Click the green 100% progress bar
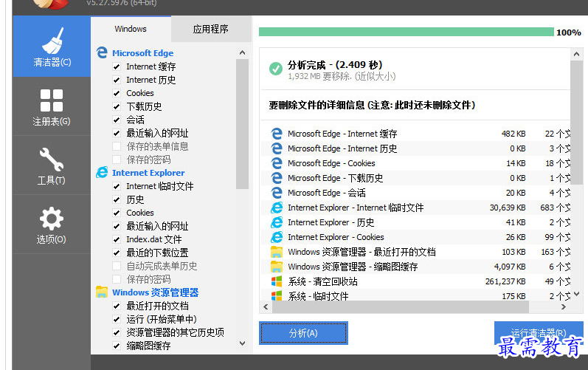Image resolution: width=588 pixels, height=370 pixels. click(406, 32)
